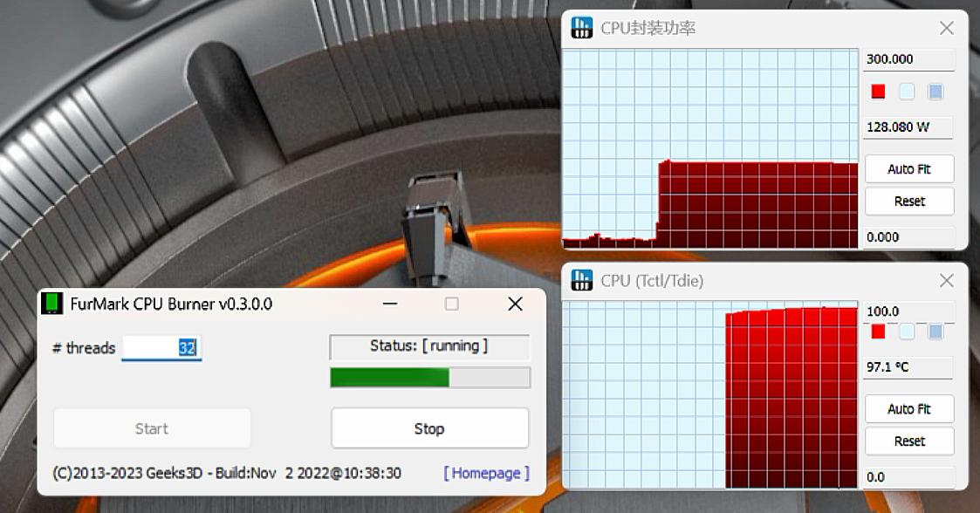Reset the CPU (Tctl/Tdie) temperature graph
Image resolution: width=980 pixels, height=513 pixels.
[x=908, y=441]
